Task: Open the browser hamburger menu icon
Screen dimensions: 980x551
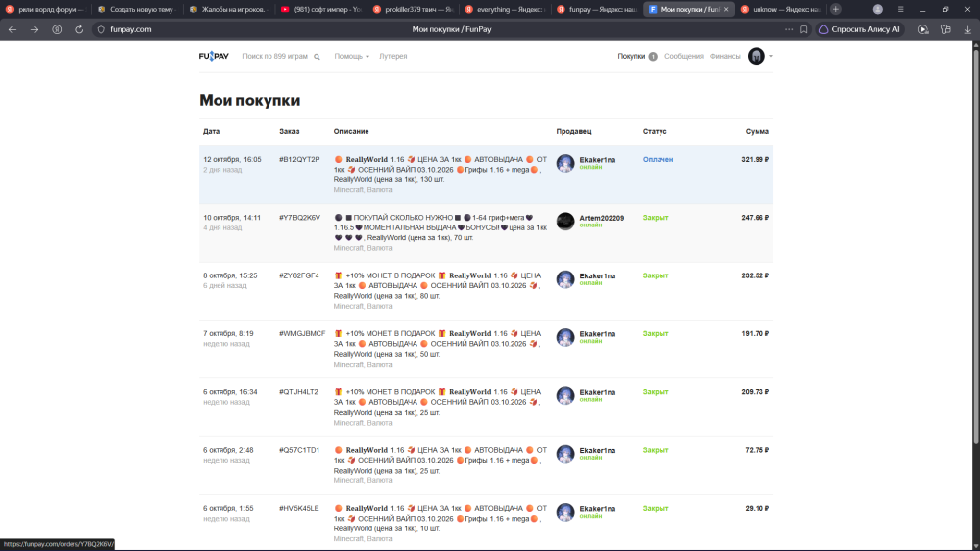Action: 900,10
